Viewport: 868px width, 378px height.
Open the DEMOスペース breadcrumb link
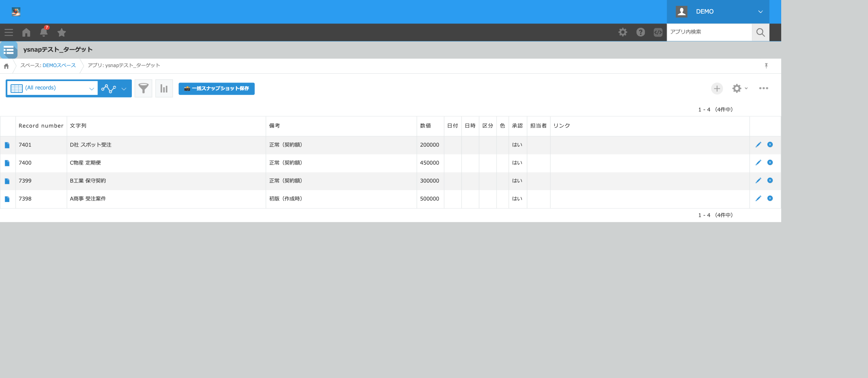point(59,65)
